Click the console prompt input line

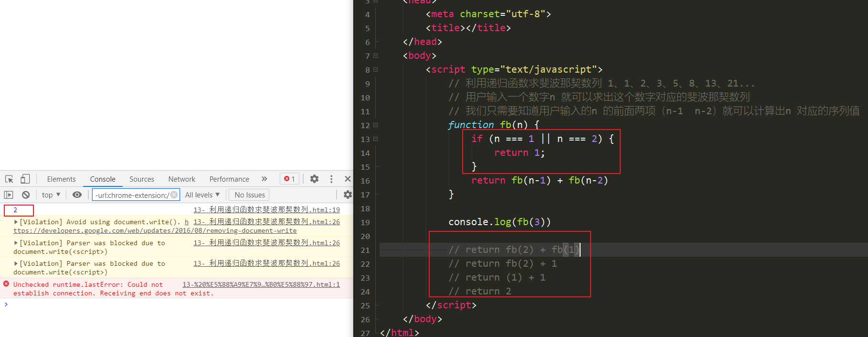(177, 304)
